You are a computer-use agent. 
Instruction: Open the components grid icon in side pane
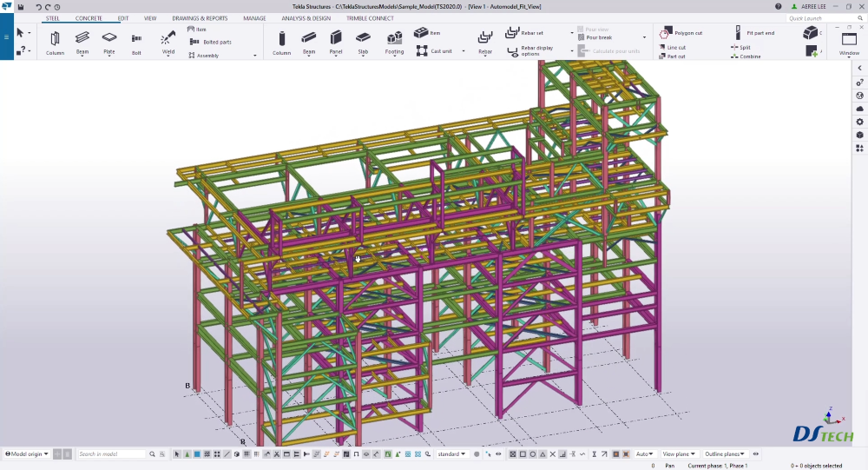tap(859, 149)
